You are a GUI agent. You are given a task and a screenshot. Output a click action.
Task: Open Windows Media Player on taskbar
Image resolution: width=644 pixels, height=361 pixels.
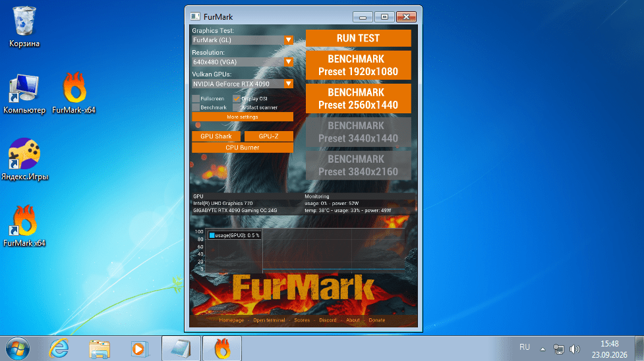pos(139,349)
